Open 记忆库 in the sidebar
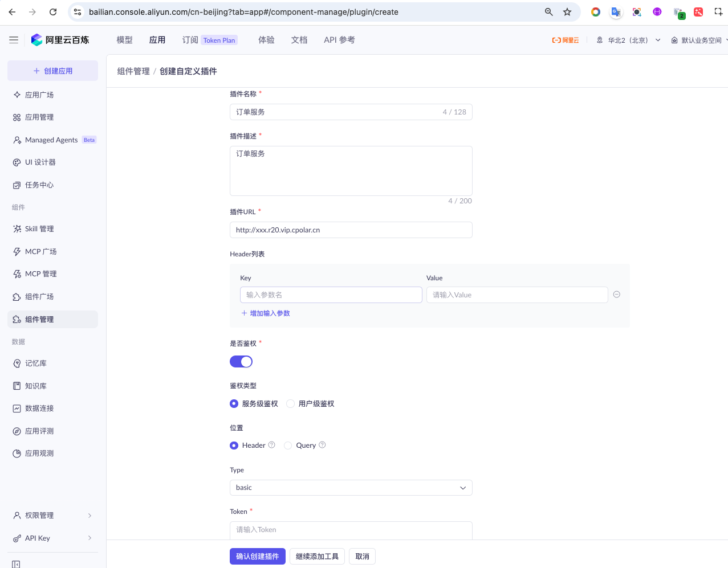The height and width of the screenshot is (568, 728). 52,363
